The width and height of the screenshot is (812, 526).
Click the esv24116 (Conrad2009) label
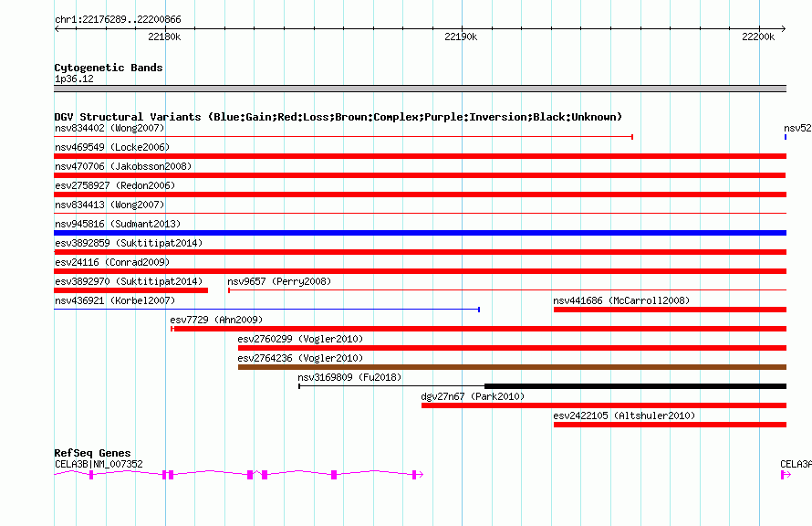click(112, 262)
